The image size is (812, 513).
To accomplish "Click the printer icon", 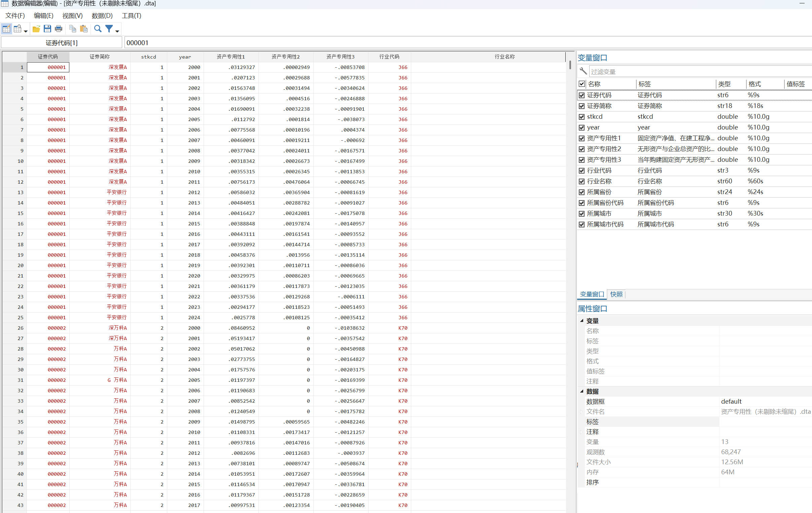I will pos(58,29).
